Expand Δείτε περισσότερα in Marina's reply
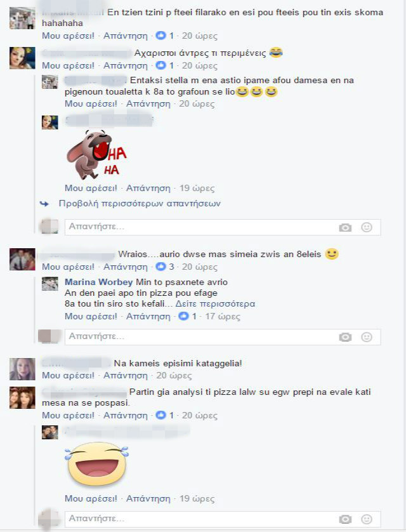This screenshot has width=406, height=532. pyautogui.click(x=215, y=303)
